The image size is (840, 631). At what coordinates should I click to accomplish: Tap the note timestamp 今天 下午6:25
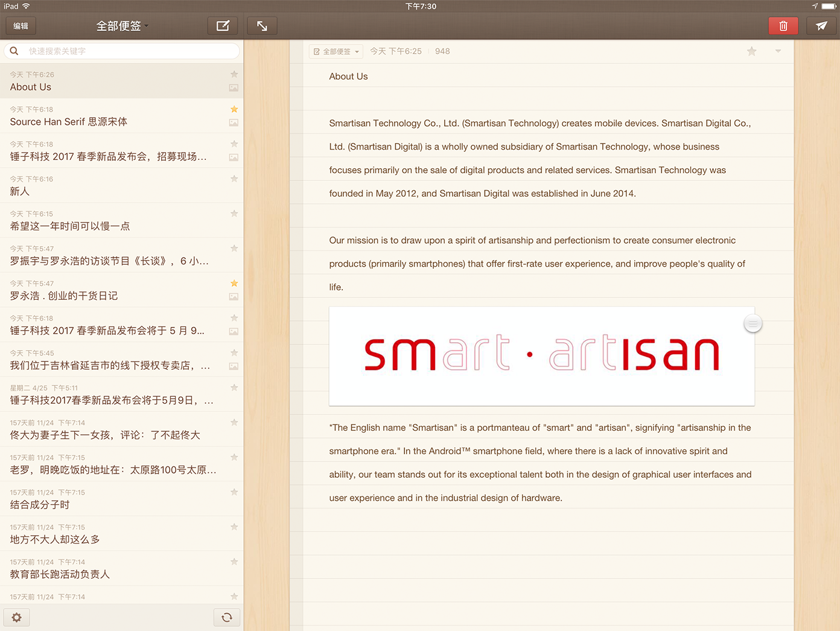[x=396, y=51]
